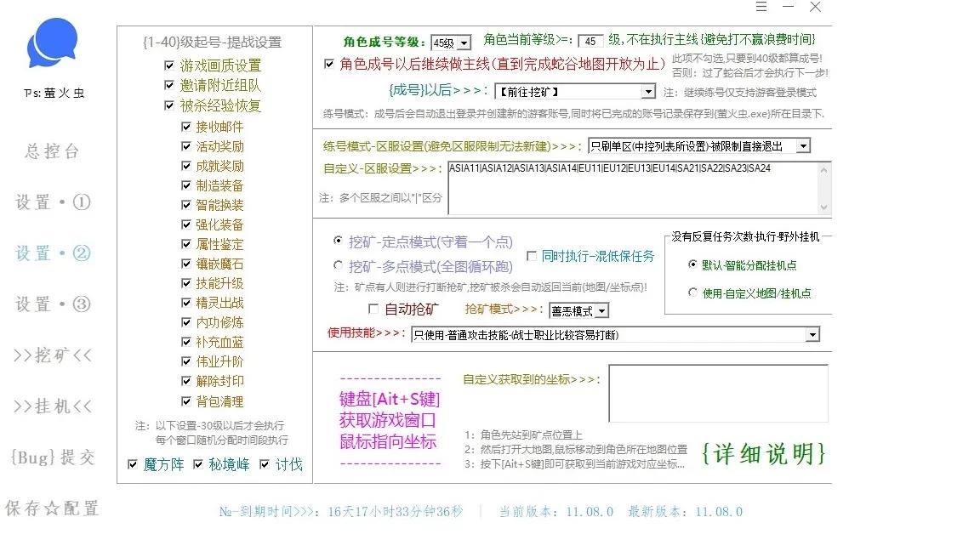Toggle the 镶嵌魔石 checkbox
The height and width of the screenshot is (551, 980).
point(185,264)
